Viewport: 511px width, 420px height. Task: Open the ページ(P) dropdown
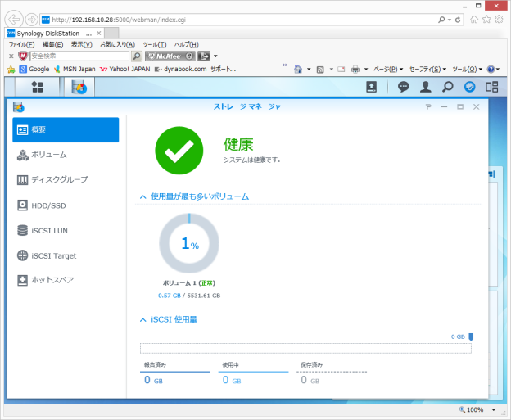click(x=388, y=69)
